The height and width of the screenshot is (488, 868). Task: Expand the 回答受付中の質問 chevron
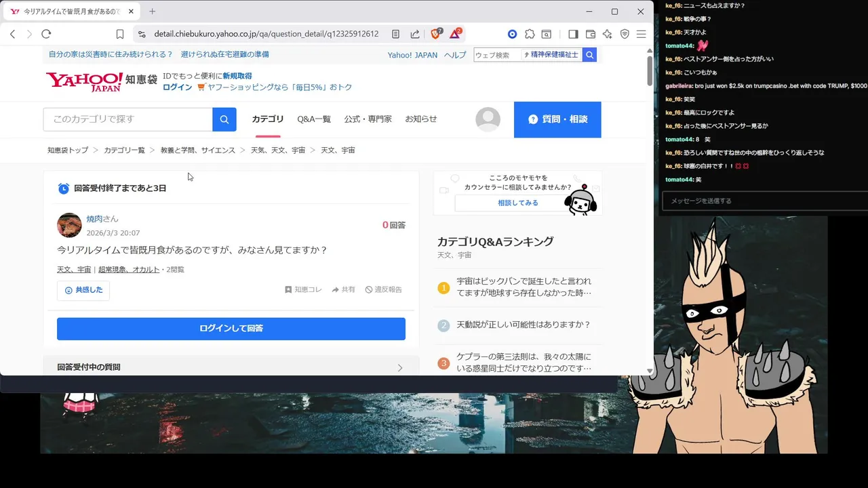point(399,367)
